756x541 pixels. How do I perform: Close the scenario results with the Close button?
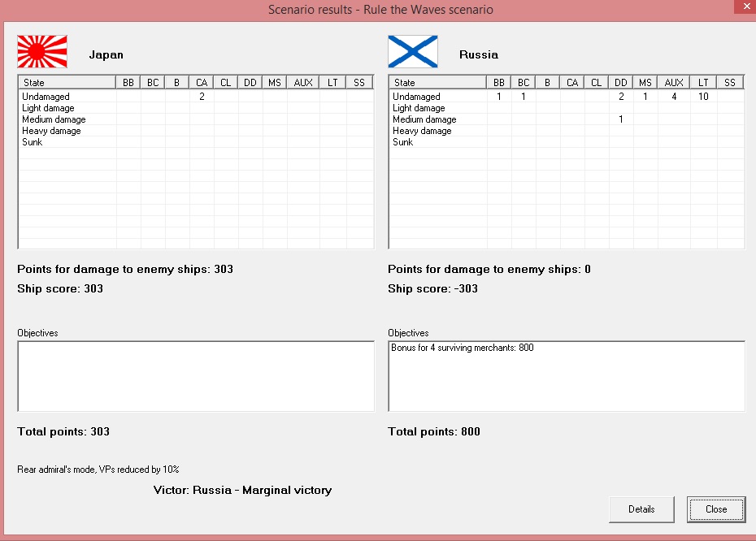click(716, 509)
